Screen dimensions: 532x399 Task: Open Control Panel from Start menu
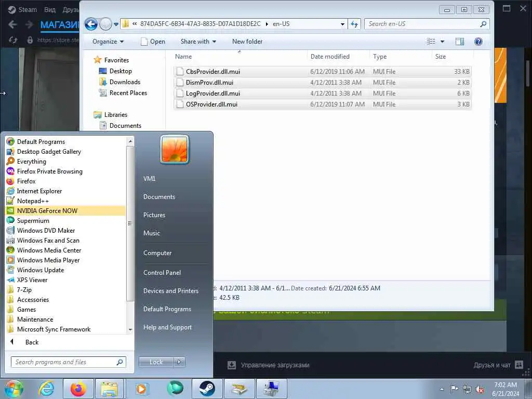162,272
